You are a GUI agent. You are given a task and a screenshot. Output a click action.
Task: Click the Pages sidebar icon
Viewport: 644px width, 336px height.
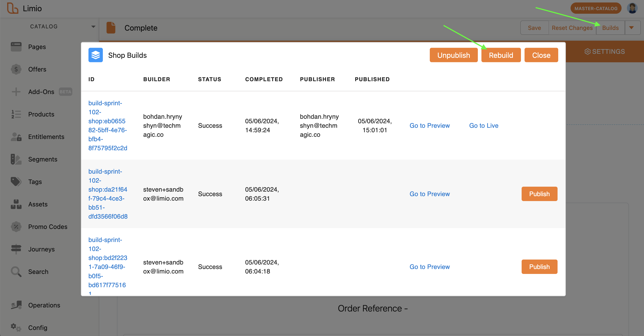tap(16, 47)
